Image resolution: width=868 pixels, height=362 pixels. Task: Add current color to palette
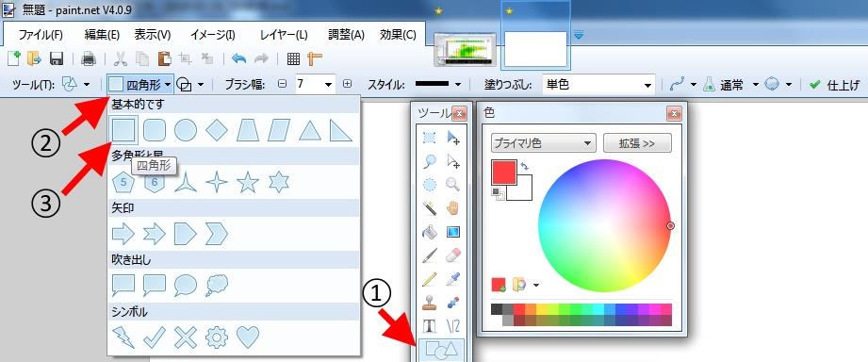point(499,285)
